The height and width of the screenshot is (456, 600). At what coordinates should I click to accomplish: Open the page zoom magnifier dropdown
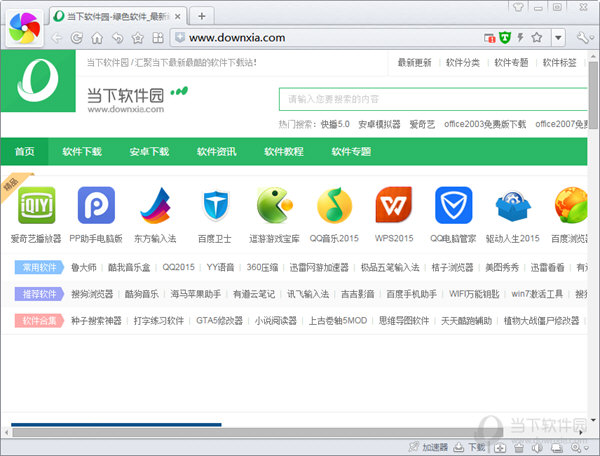pyautogui.click(x=579, y=447)
